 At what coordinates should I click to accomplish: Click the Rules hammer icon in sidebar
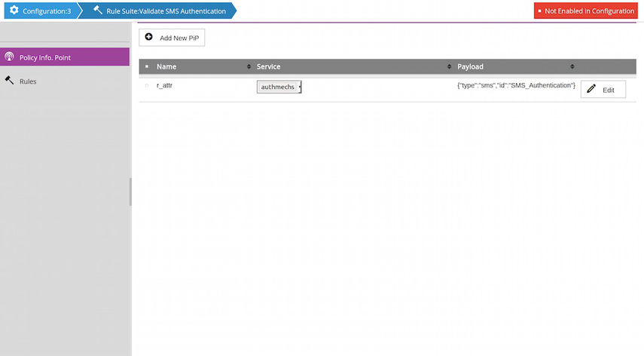(x=9, y=80)
